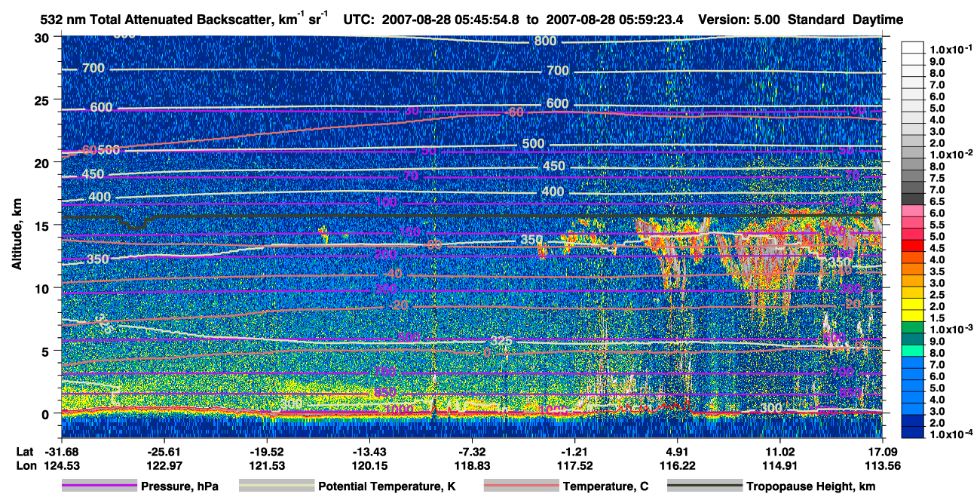Click the 'Lat' row label

point(25,451)
